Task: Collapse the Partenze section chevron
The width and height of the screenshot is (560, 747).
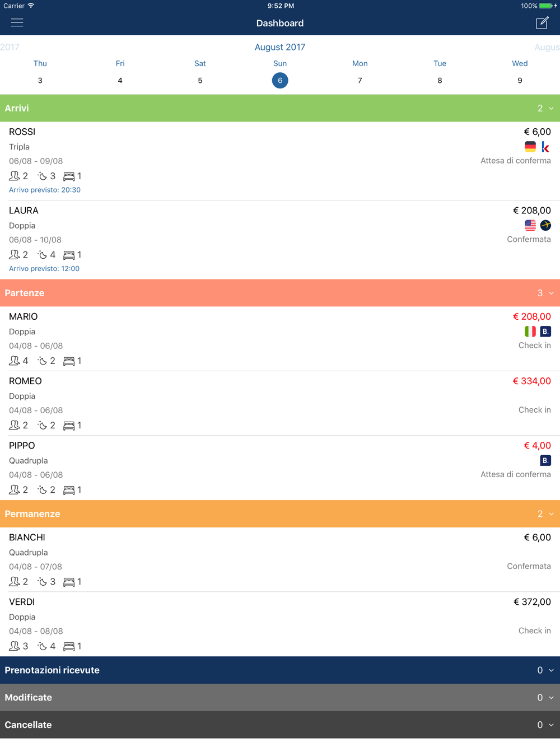Action: 551,293
